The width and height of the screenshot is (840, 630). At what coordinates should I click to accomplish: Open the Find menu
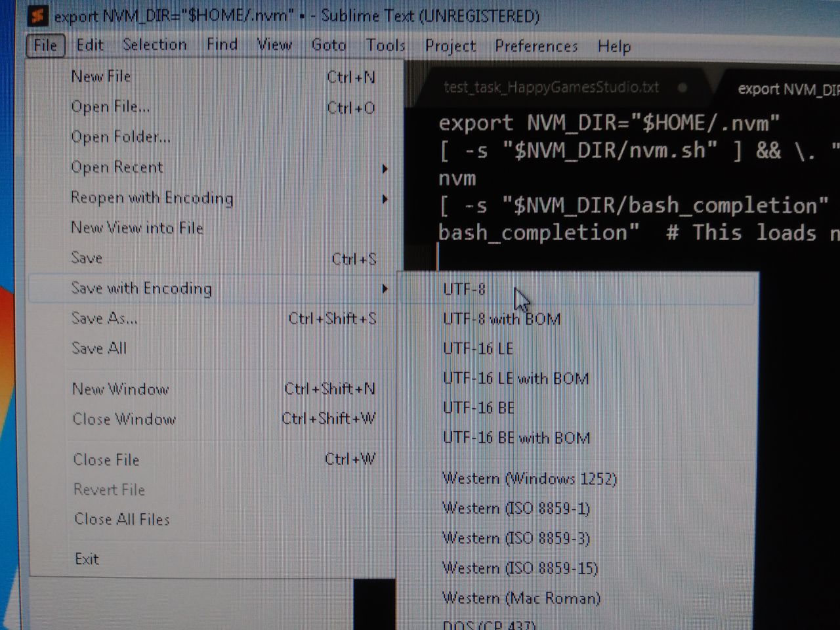[222, 45]
